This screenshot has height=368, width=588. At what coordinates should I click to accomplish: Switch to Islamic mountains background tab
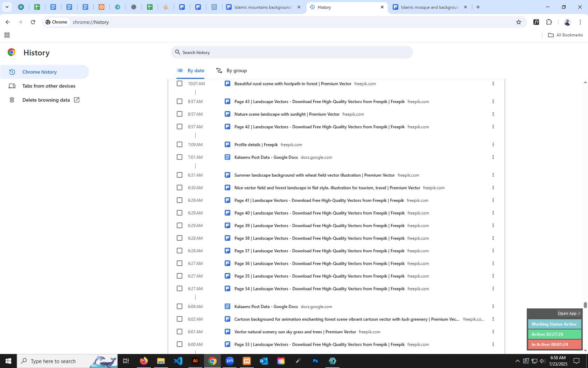263,7
